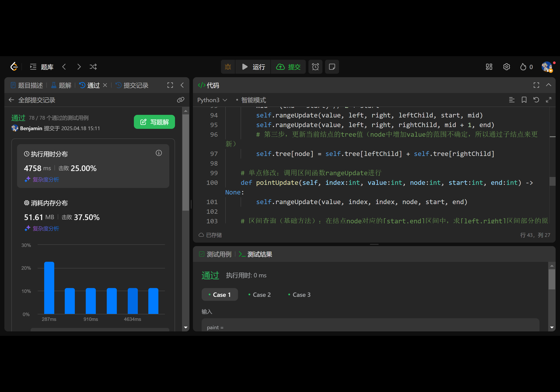Image resolution: width=560 pixels, height=392 pixels.
Task: Reset code with the undo arrow icon
Action: tap(536, 100)
